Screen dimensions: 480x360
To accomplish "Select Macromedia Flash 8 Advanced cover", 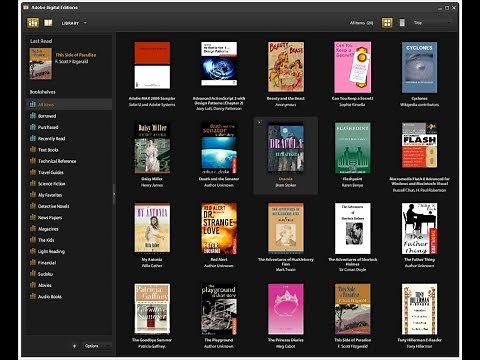I will coord(419,145).
